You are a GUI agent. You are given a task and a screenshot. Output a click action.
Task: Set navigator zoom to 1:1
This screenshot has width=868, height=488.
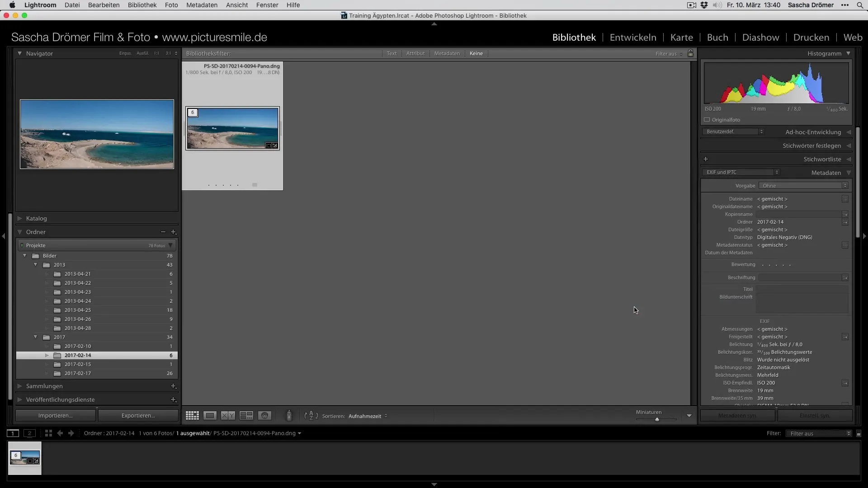tap(156, 53)
